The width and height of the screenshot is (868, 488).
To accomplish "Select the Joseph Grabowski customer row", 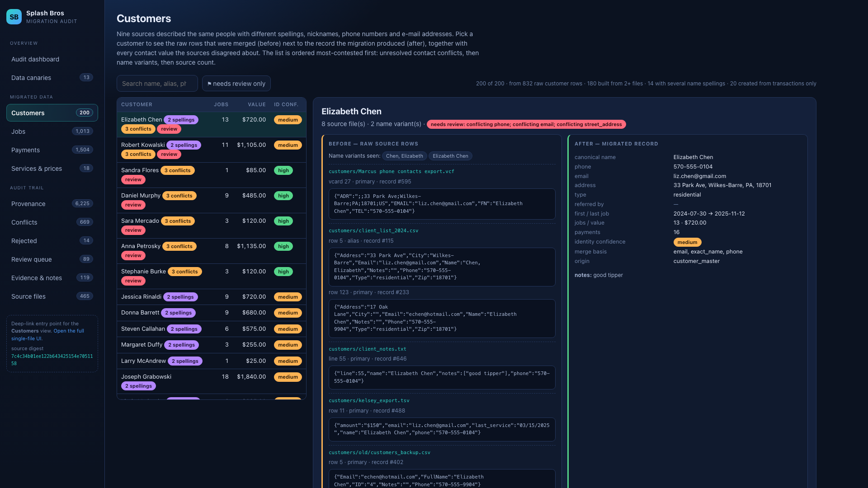I will pyautogui.click(x=211, y=381).
